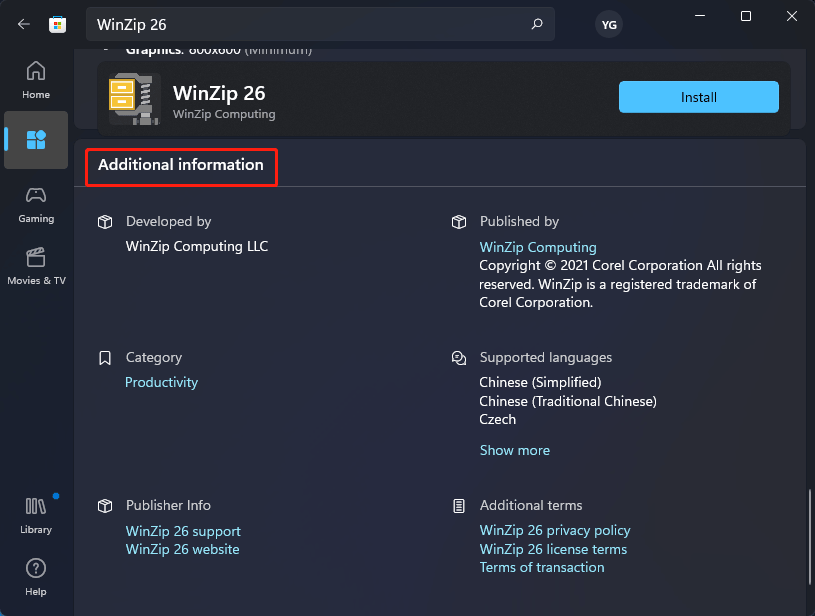Click the WinZip 26 title in install bar
815x616 pixels.
219,94
